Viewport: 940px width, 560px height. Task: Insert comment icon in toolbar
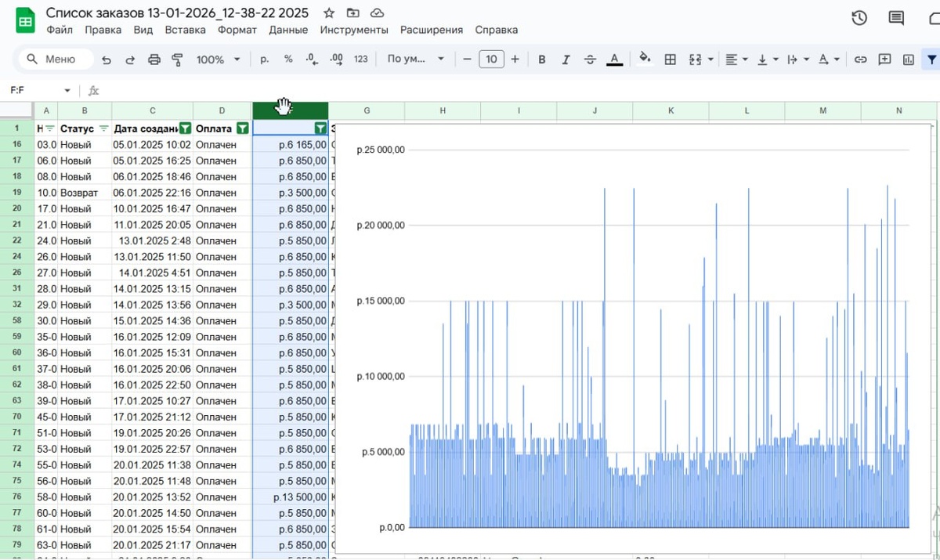pyautogui.click(x=884, y=60)
